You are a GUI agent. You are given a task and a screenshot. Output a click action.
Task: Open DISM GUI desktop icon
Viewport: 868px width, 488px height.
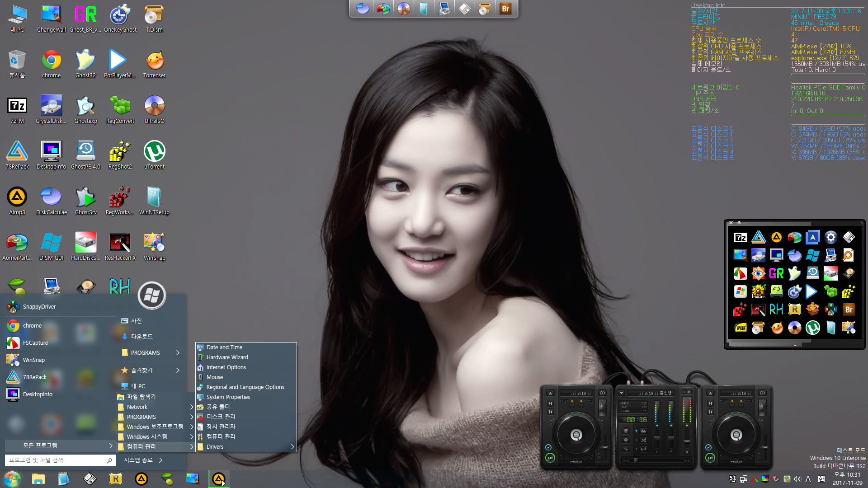(x=51, y=247)
